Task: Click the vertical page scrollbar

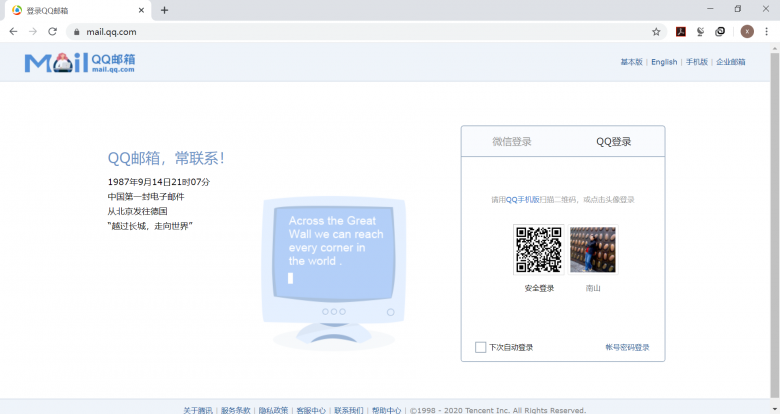Action: coord(775,224)
